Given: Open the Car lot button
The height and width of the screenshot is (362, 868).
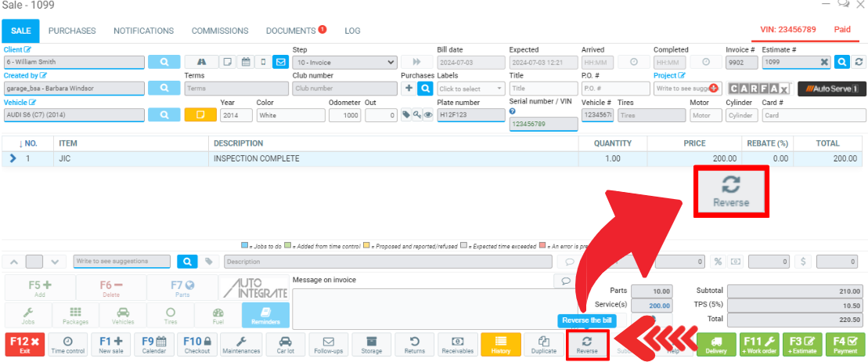Looking at the screenshot, I should pos(286,346).
